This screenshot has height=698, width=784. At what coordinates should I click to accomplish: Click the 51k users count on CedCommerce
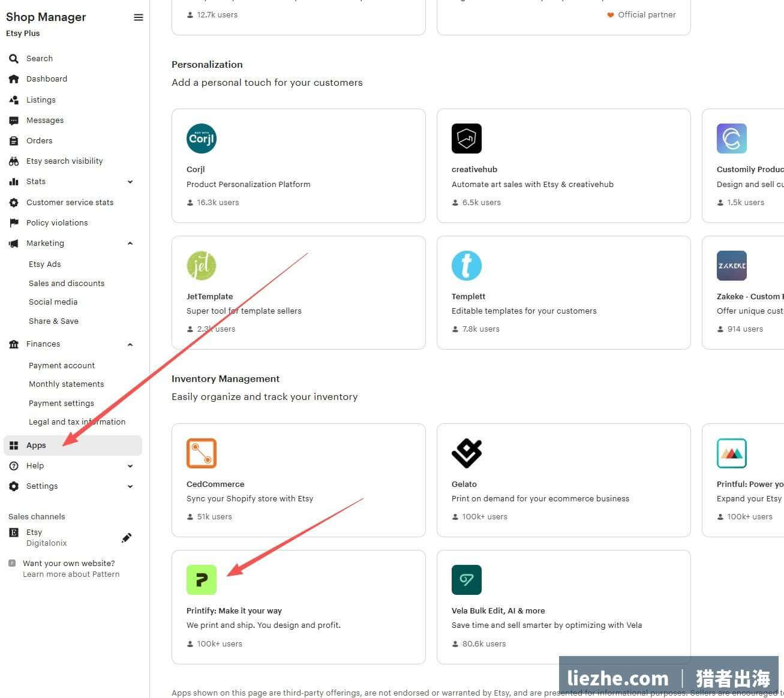pos(209,517)
